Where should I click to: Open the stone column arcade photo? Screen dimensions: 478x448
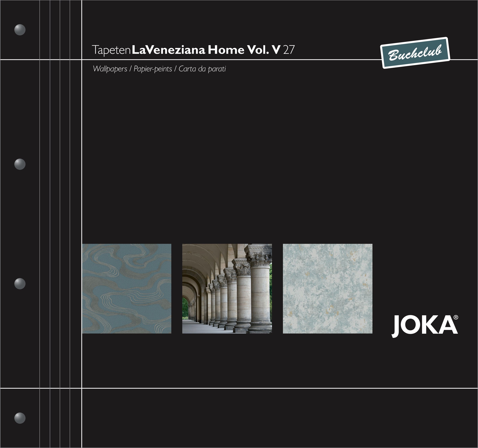pyautogui.click(x=227, y=288)
